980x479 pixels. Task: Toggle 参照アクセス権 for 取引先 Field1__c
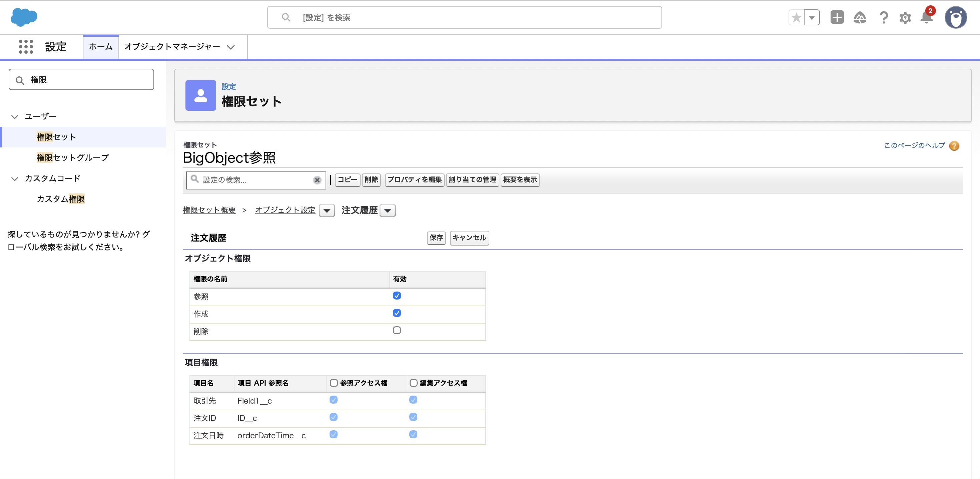pyautogui.click(x=334, y=400)
